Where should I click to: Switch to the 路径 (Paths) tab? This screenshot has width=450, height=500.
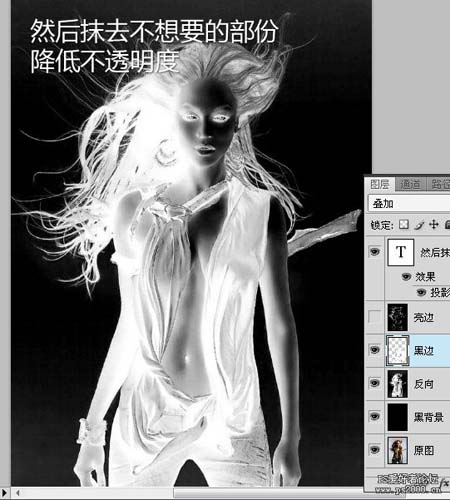coord(439,184)
